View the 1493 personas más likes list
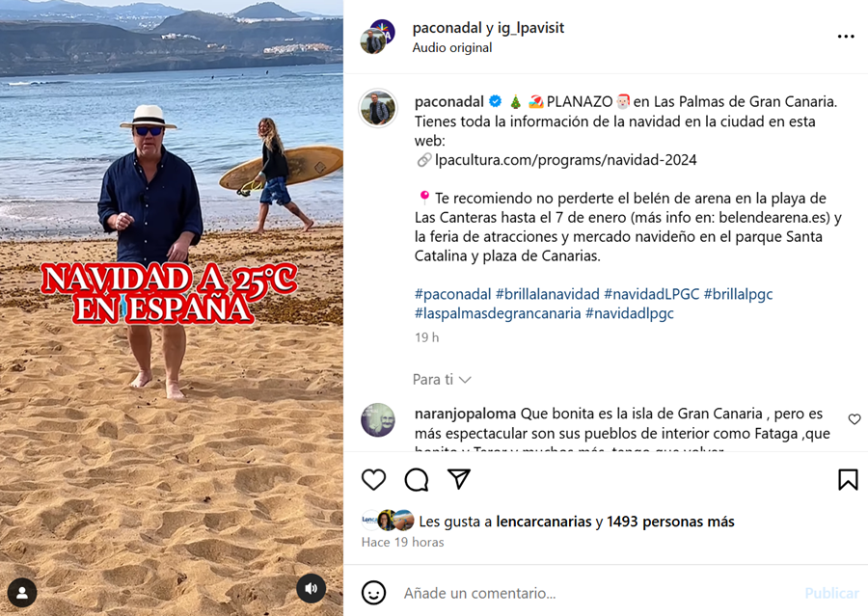Image resolution: width=868 pixels, height=616 pixels. (x=670, y=522)
